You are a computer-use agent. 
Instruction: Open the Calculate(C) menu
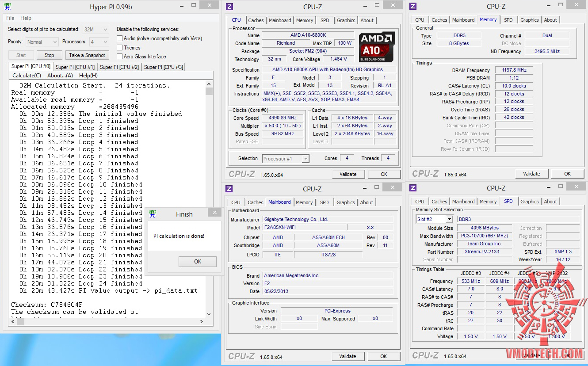tap(27, 76)
